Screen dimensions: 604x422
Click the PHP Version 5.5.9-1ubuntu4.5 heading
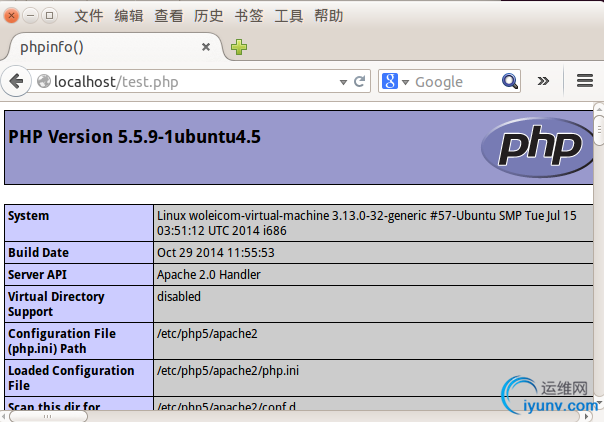(134, 136)
